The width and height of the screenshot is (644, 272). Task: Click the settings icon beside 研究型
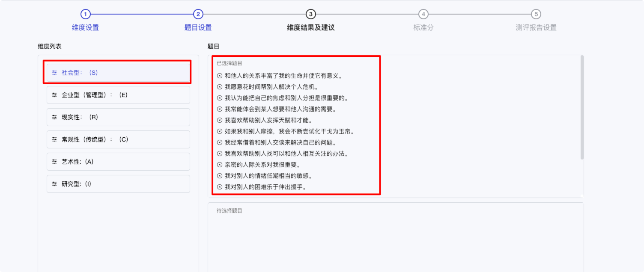[54, 184]
